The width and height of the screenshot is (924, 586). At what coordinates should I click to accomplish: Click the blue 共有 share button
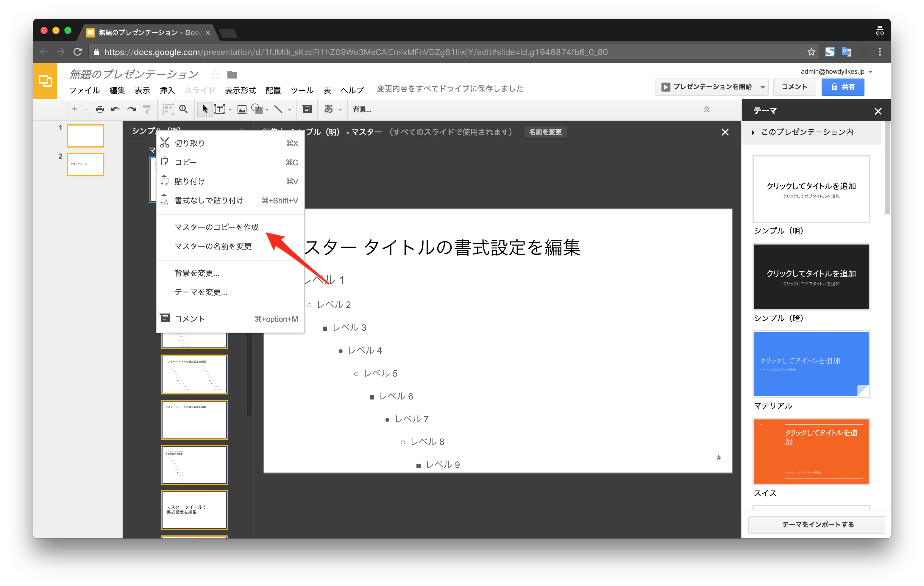click(843, 87)
